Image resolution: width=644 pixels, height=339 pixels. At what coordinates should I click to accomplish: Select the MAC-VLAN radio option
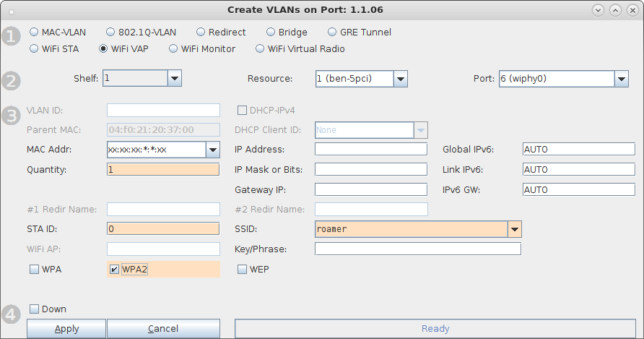click(x=34, y=33)
